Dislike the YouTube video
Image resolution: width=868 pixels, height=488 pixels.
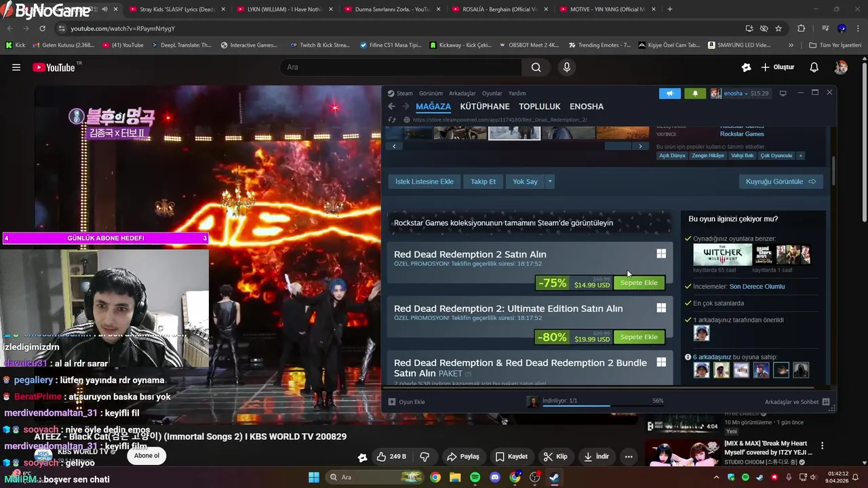click(425, 457)
